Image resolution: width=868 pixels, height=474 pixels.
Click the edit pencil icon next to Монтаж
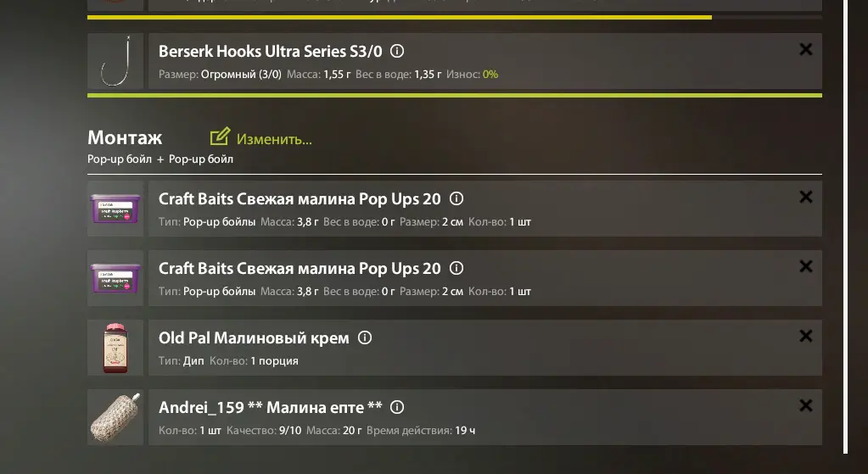point(220,137)
